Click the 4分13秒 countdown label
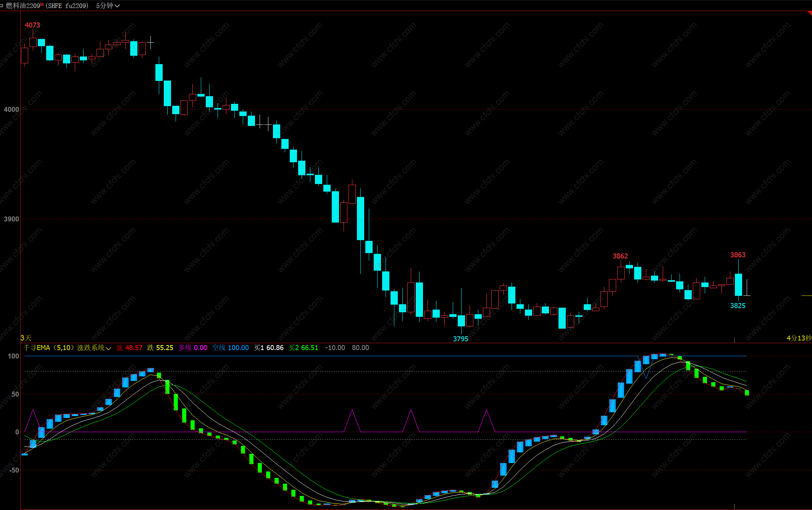 799,338
